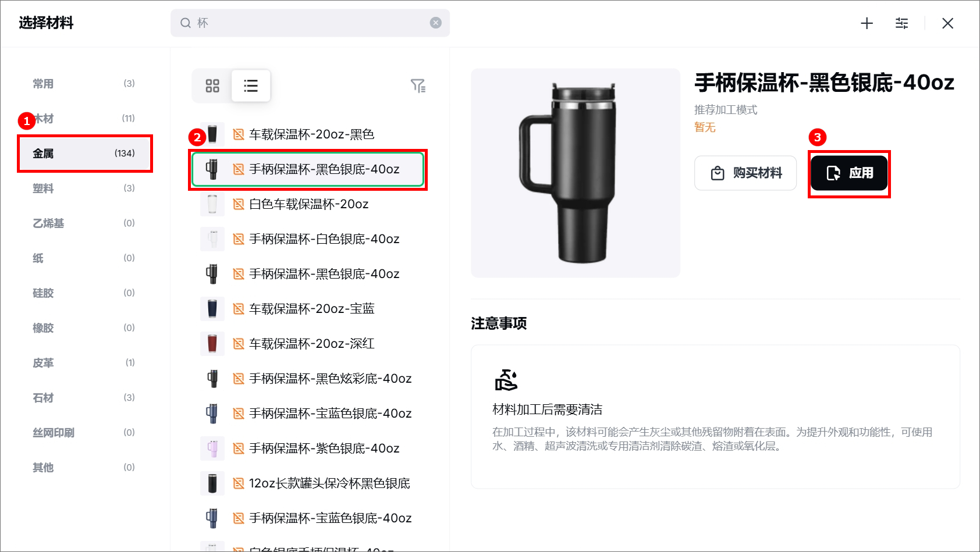Switch to list view

(x=251, y=86)
